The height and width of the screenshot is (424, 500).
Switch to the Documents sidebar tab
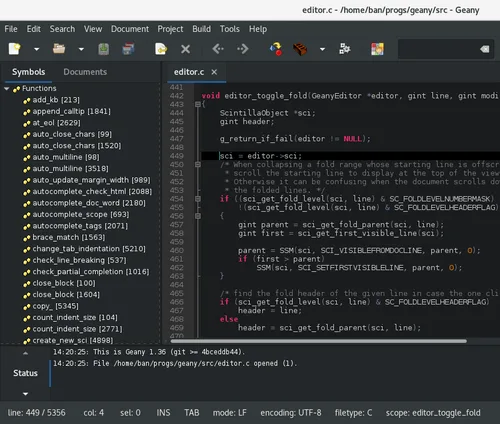tap(85, 72)
